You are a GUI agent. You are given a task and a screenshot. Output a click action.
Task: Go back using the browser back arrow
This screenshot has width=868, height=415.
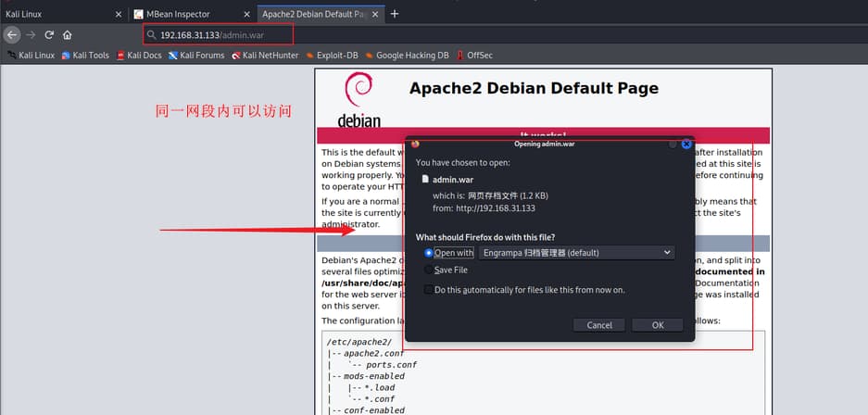coord(12,35)
